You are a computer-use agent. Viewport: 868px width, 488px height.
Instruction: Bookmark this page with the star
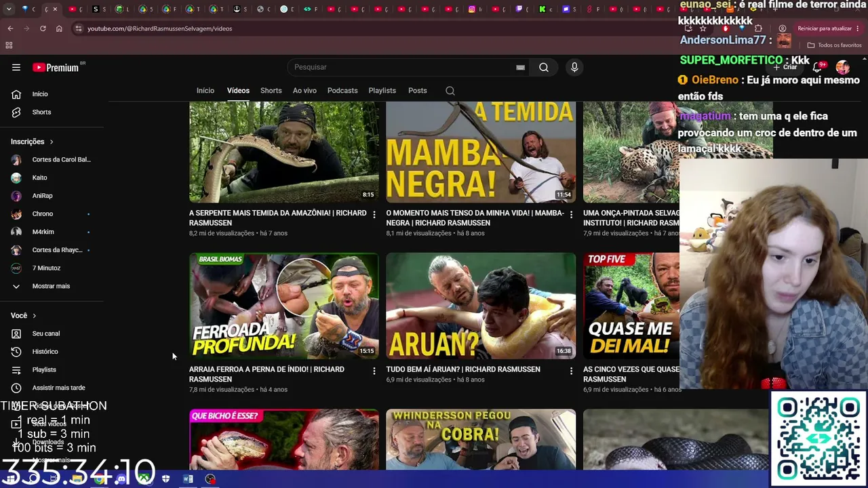pos(703,28)
